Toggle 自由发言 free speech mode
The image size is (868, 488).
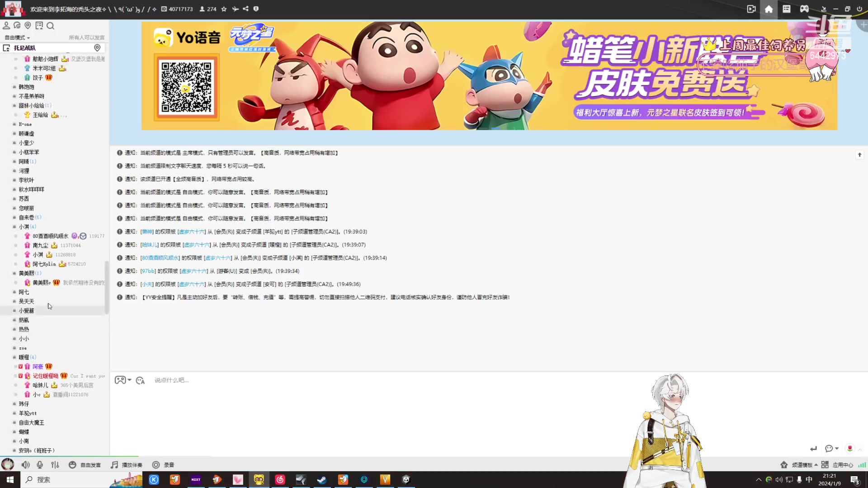[85, 465]
